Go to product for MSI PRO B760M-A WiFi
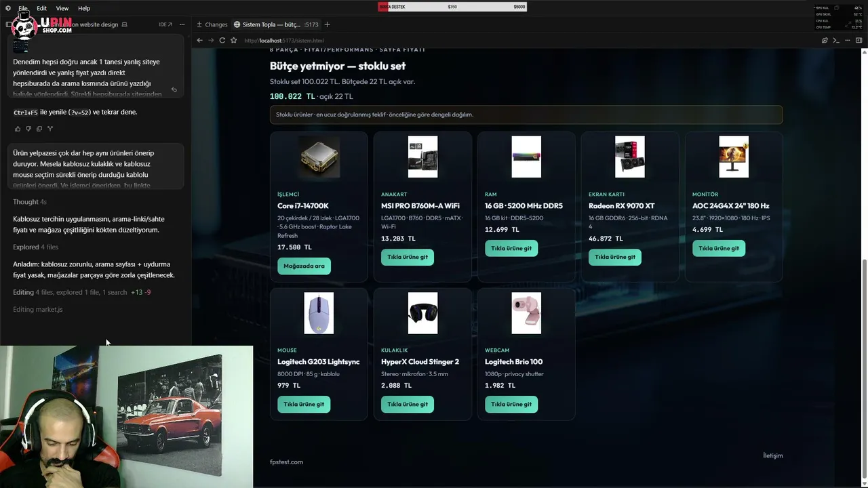The height and width of the screenshot is (488, 868). [408, 257]
